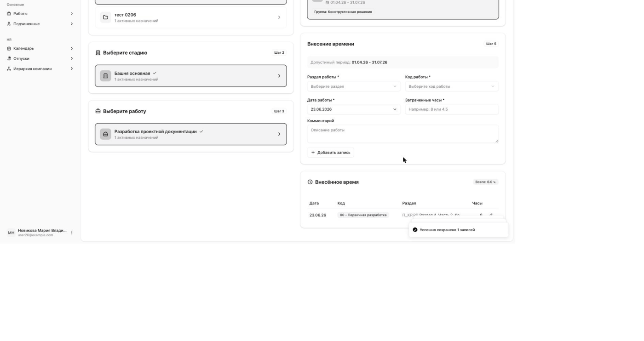This screenshot has height=341, width=644.
Task: Click the Раздел column header
Action: coord(409,203)
